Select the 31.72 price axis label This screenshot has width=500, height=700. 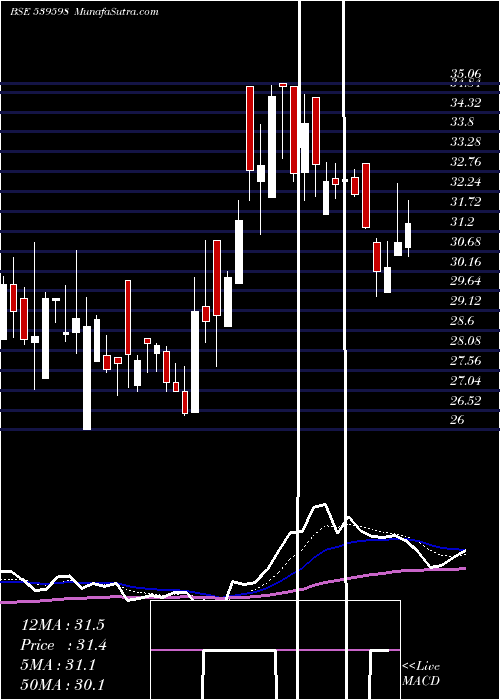pyautogui.click(x=466, y=202)
